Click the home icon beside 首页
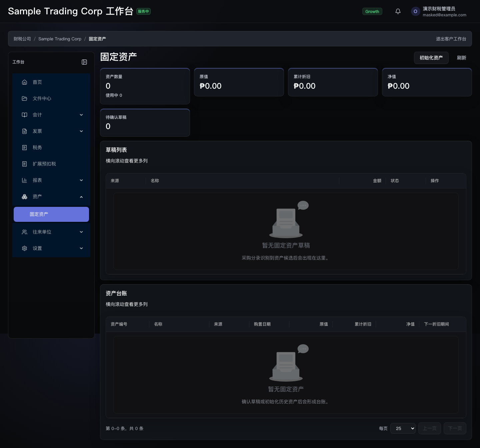The image size is (480, 448). (24, 82)
